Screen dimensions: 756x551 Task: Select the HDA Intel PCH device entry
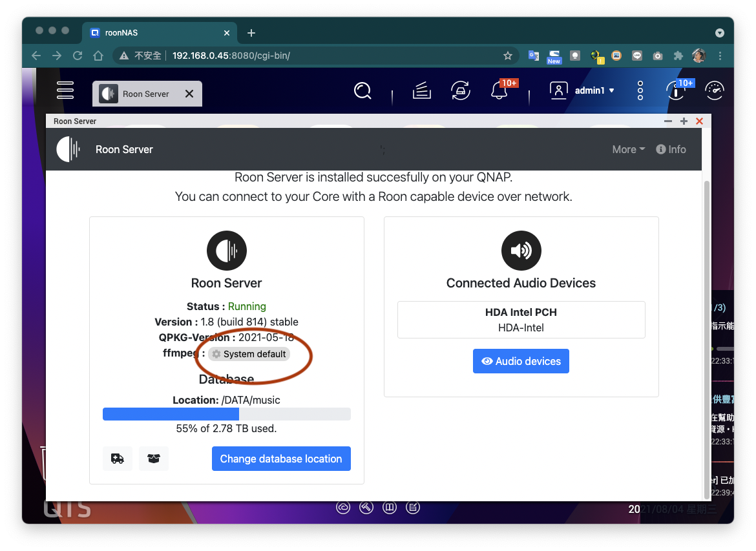pos(521,320)
